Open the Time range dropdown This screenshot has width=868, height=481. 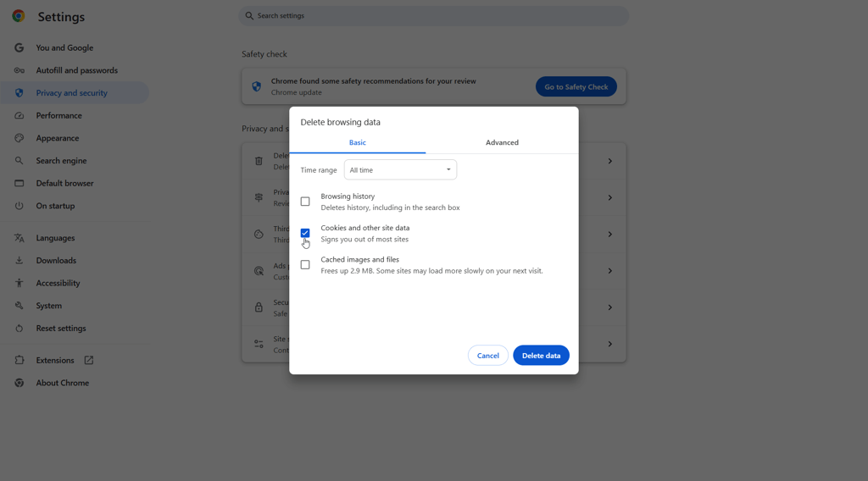coord(400,169)
